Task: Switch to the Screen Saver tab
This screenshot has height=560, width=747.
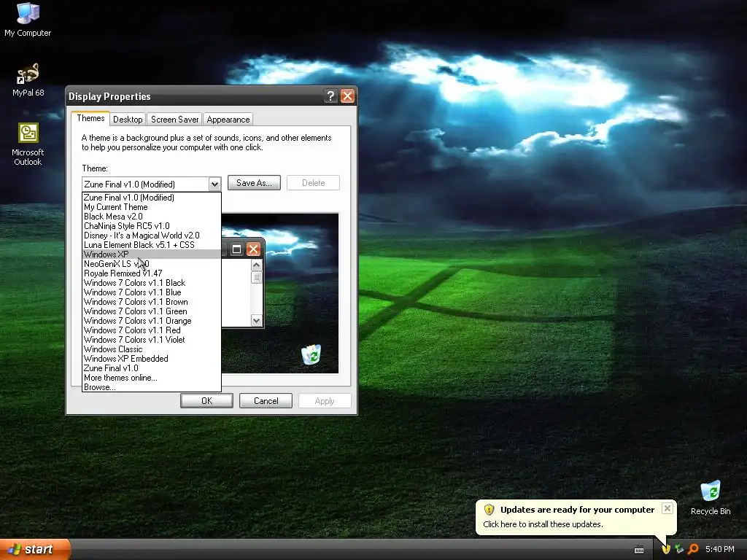Action: coord(175,120)
